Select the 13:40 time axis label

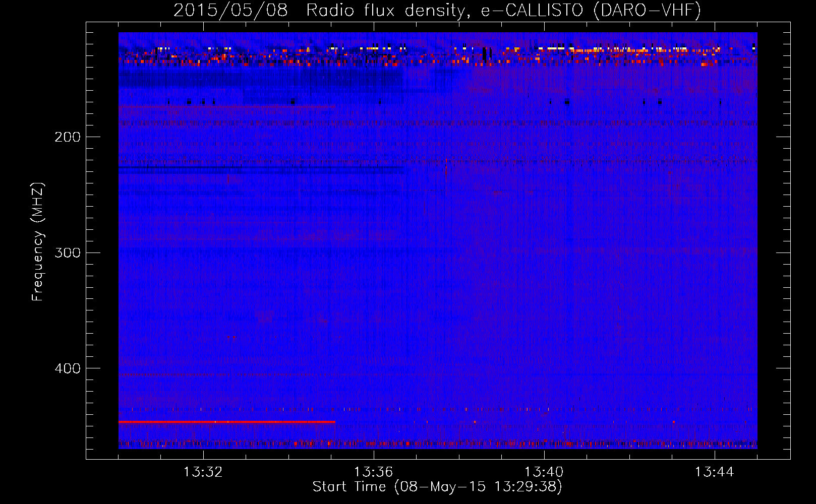[544, 472]
